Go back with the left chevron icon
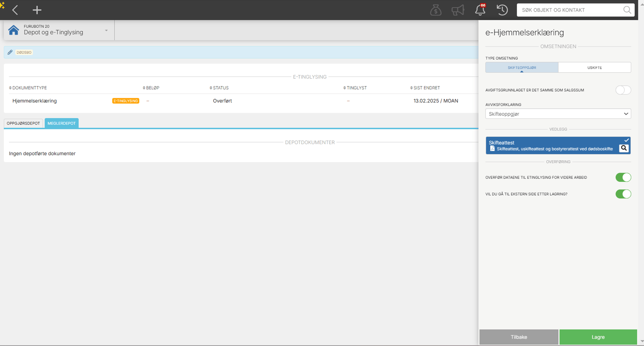This screenshot has height=346, width=644. click(15, 10)
